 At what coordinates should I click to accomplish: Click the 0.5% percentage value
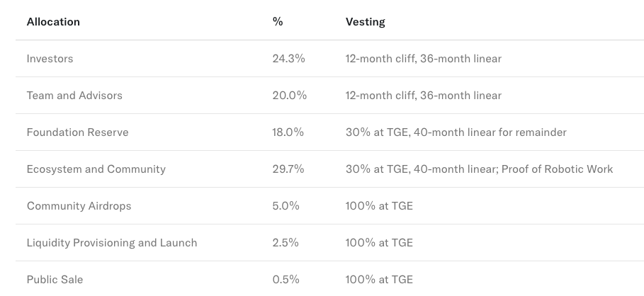click(x=286, y=280)
